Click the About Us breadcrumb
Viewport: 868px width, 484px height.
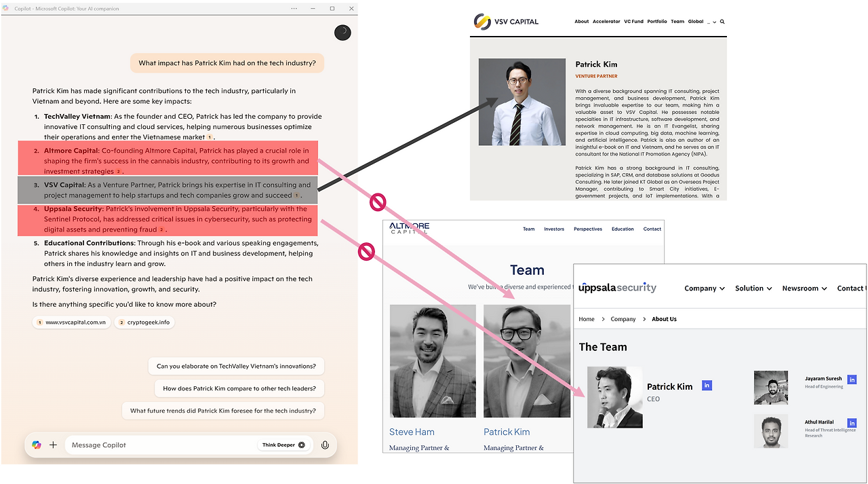pos(664,319)
